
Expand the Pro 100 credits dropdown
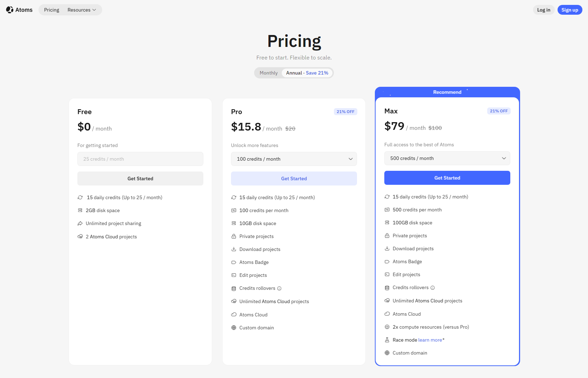pos(294,159)
